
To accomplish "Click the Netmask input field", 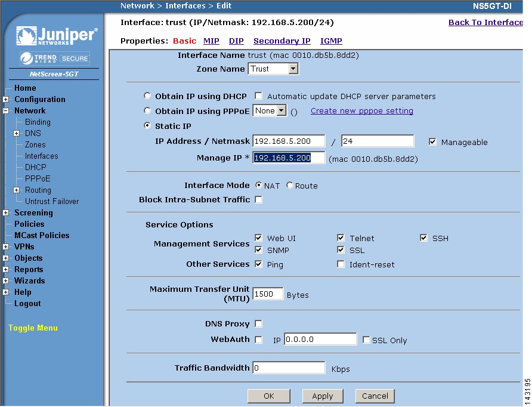I will pyautogui.click(x=378, y=141).
